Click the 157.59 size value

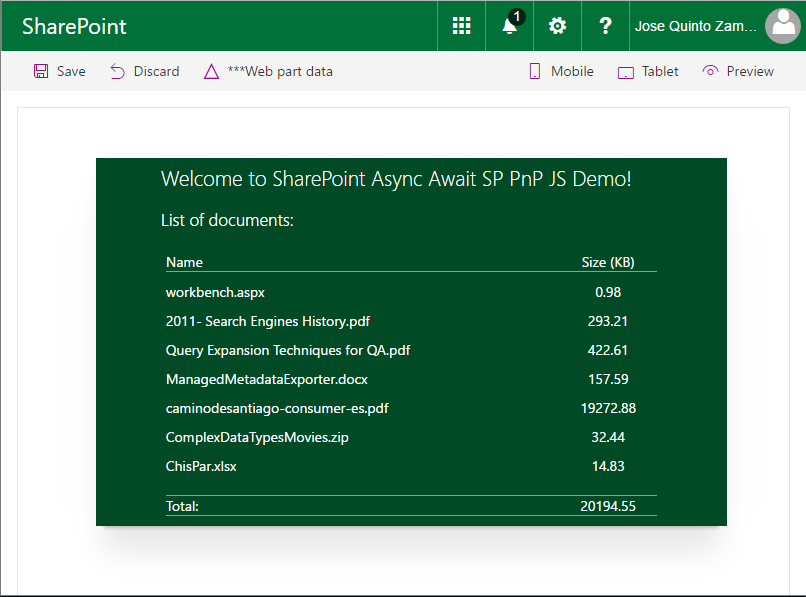[608, 379]
